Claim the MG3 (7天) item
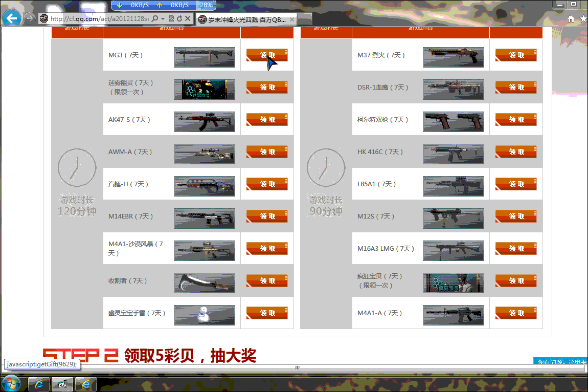The height and width of the screenshot is (392, 588). tap(267, 55)
